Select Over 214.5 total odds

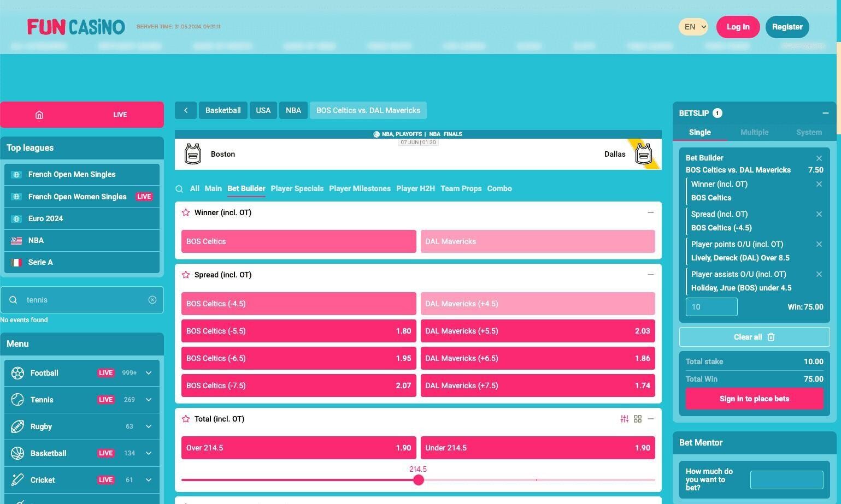tap(298, 448)
